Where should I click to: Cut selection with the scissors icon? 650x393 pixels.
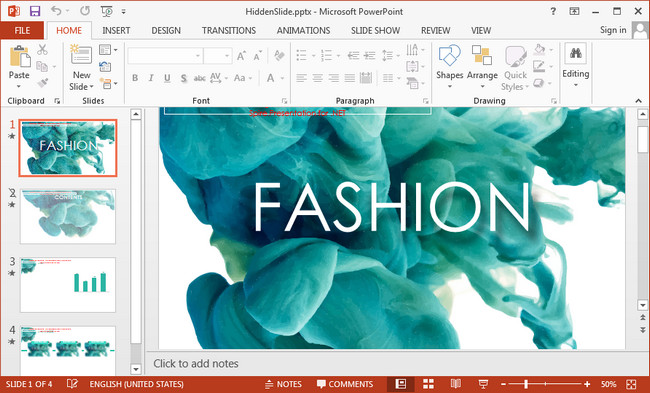click(x=42, y=50)
